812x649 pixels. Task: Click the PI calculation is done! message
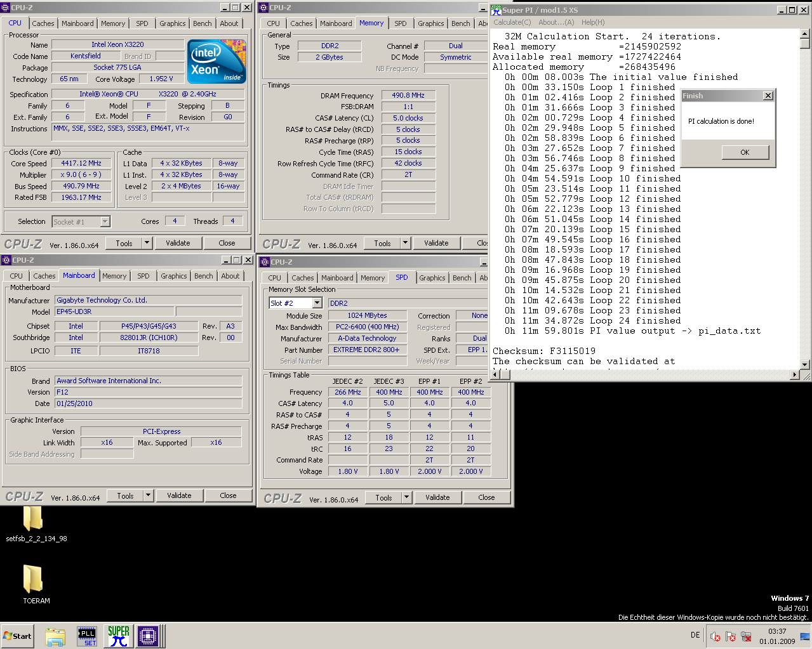coord(721,121)
